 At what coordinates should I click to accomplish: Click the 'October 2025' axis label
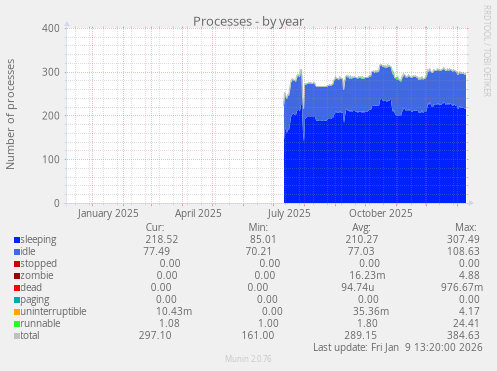(x=381, y=213)
